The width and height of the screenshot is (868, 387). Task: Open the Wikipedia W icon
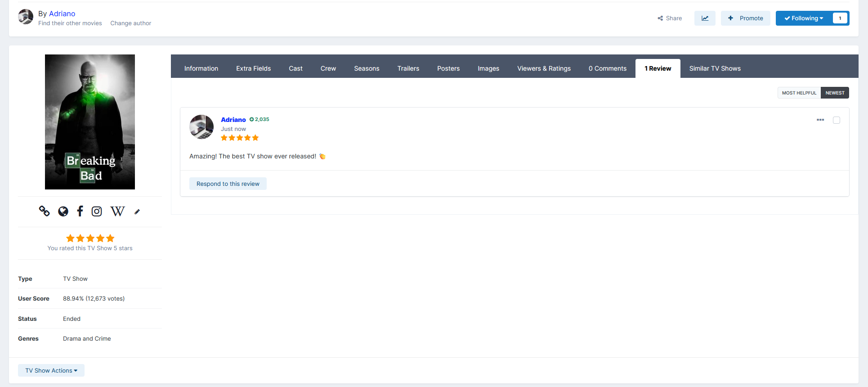point(117,211)
